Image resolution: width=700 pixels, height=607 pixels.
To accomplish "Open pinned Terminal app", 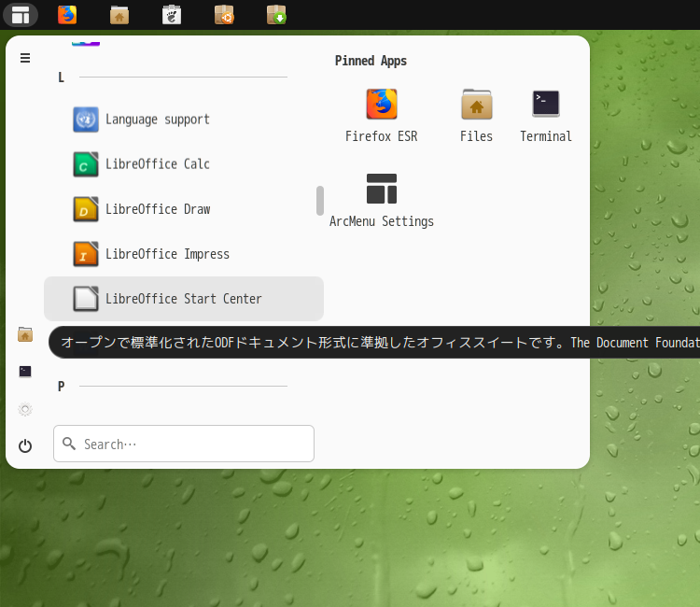I will 546,115.
